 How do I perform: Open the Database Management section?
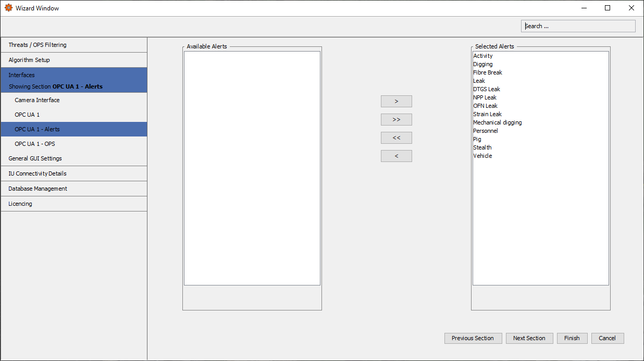(38, 189)
